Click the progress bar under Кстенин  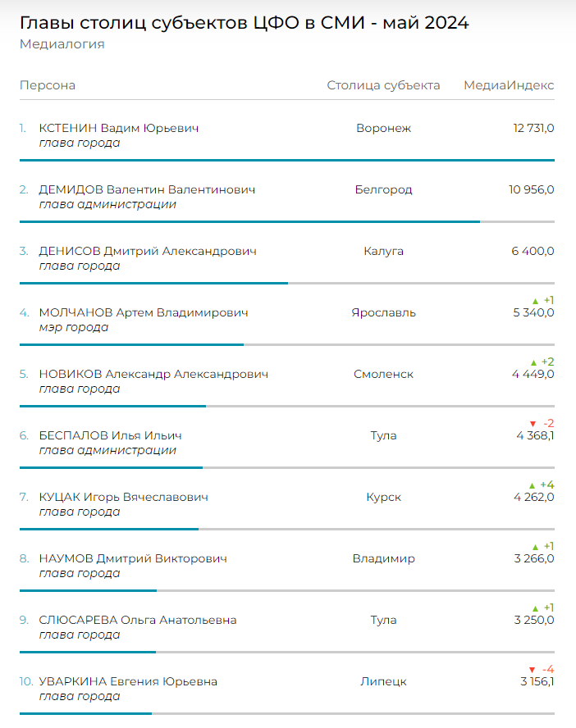coord(286,160)
